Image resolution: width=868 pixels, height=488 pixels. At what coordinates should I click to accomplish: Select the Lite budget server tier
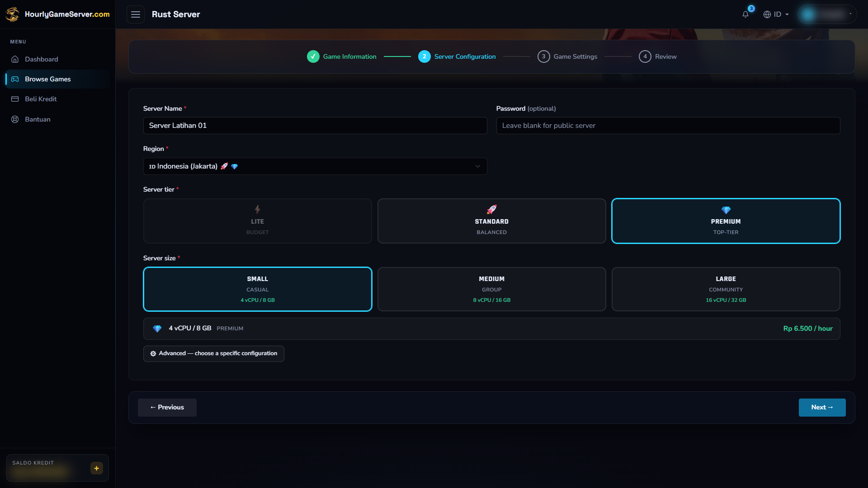point(257,221)
